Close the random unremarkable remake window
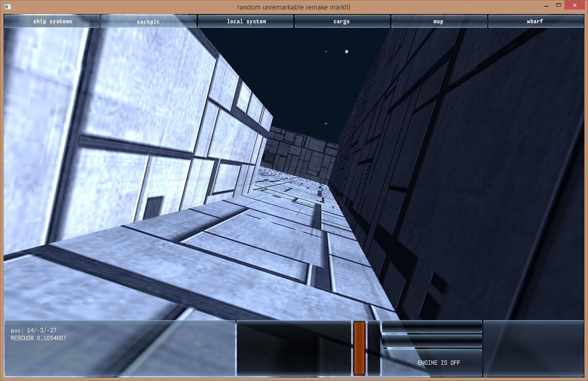Screen dimensions: 588x381 click(575, 5)
